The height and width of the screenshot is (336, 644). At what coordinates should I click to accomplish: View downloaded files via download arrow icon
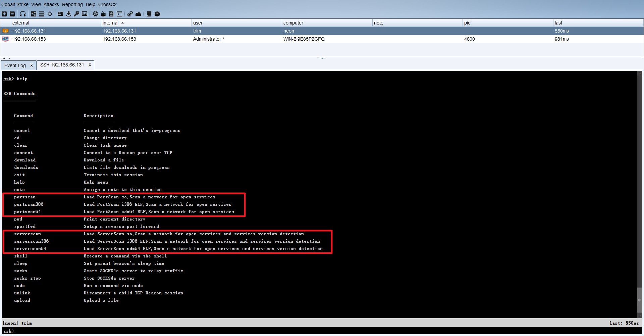(x=68, y=14)
